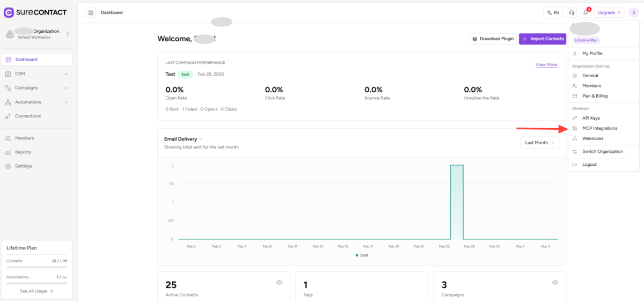Viewport: 644px width, 301px height.
Task: Open Connections in the sidebar
Action: click(x=27, y=116)
